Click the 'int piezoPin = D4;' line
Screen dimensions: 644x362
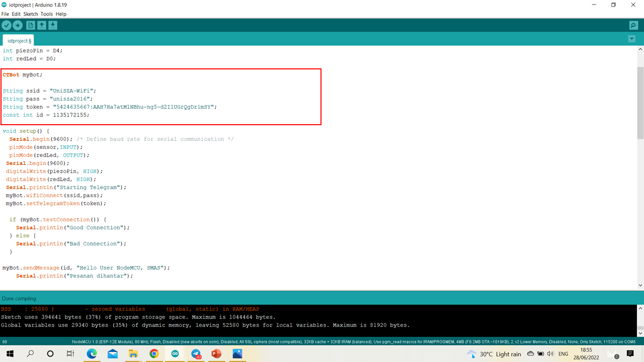tap(33, 51)
